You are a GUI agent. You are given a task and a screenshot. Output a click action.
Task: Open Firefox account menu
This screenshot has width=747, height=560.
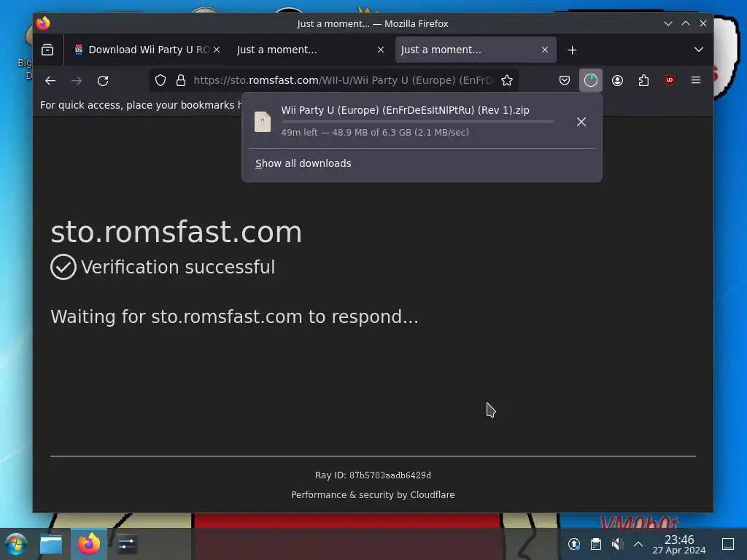(617, 80)
